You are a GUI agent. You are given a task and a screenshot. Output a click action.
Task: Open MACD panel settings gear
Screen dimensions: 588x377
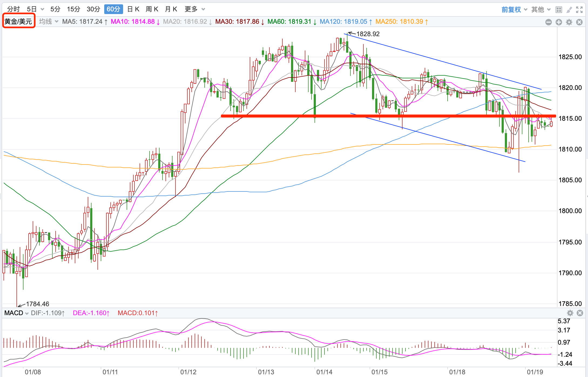[570, 313]
